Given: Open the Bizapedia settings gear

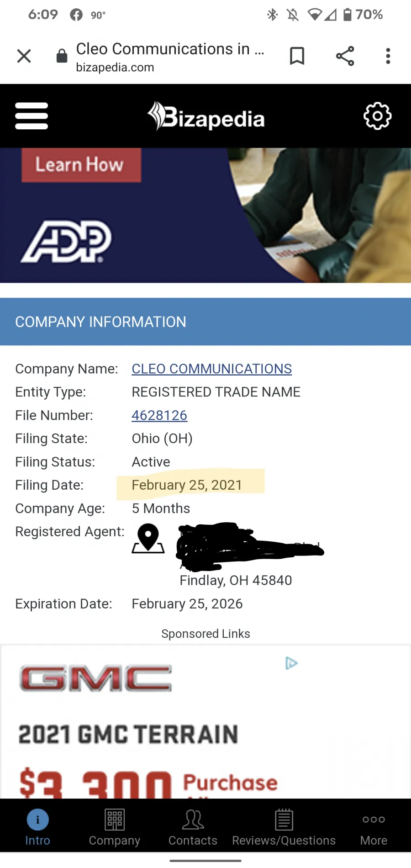Looking at the screenshot, I should tap(378, 116).
